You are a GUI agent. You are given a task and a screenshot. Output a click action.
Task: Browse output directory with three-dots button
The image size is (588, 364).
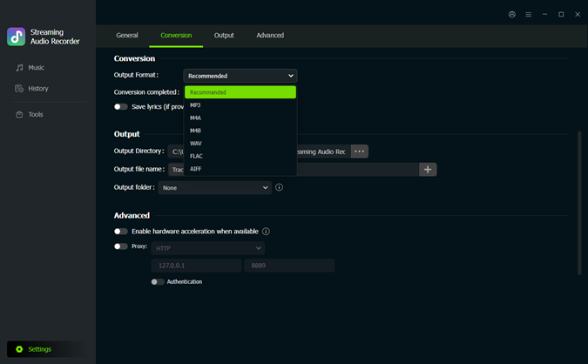pos(359,152)
